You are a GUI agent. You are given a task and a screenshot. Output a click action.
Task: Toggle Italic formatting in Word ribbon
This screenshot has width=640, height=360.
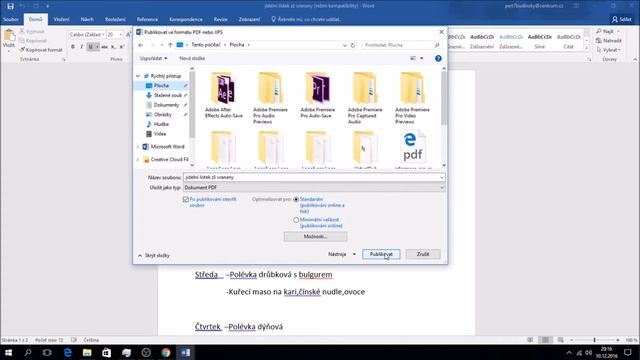(x=82, y=47)
